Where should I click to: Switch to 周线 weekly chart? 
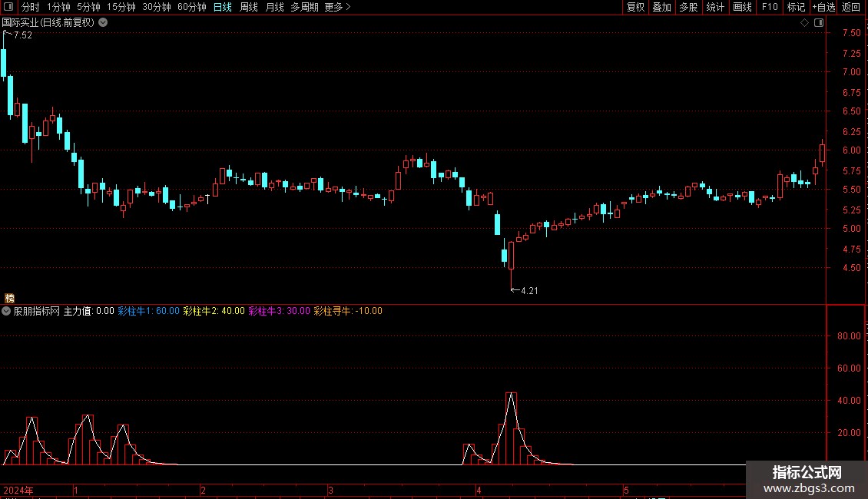(x=249, y=7)
